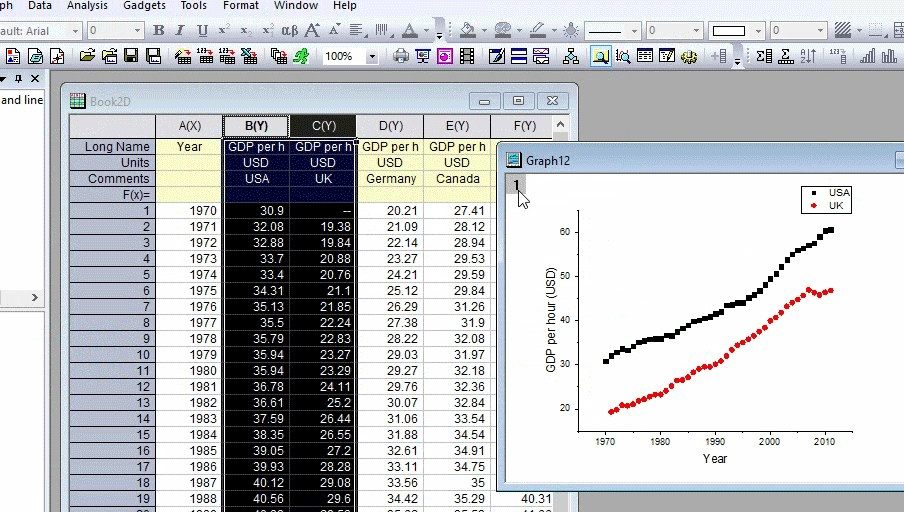Click the Add New Columns icon
Viewport: 904px width, 512px height.
click(718, 57)
